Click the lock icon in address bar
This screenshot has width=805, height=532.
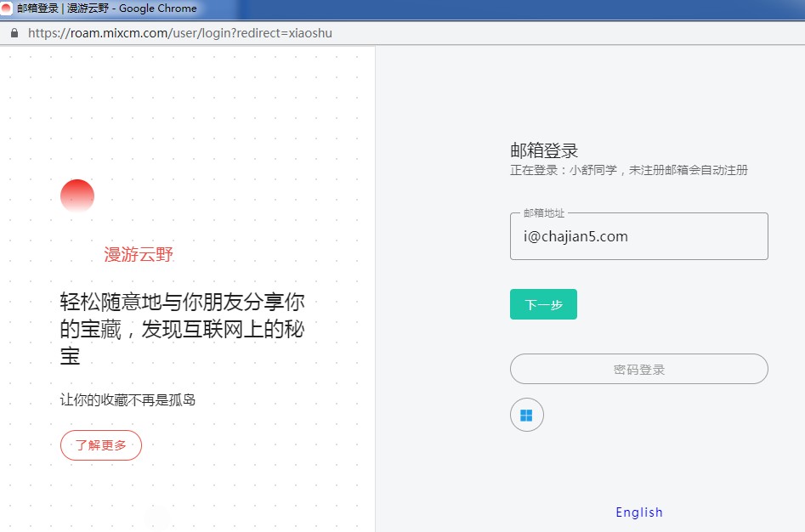click(x=14, y=33)
